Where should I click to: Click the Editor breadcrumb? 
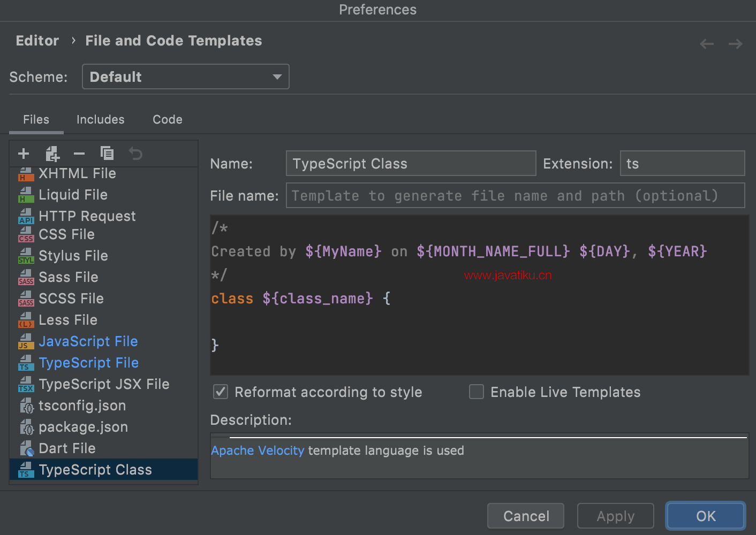click(x=37, y=41)
